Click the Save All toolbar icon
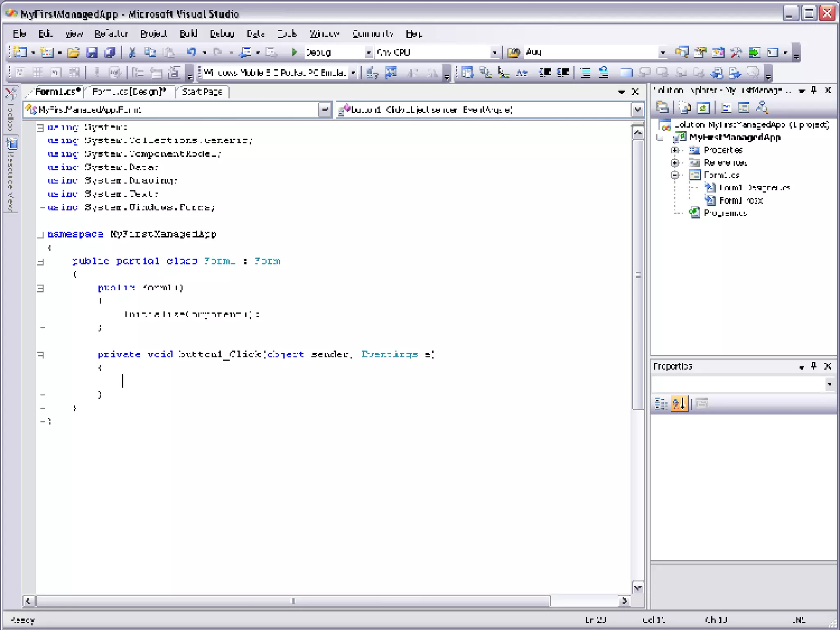The width and height of the screenshot is (840, 630). (110, 52)
